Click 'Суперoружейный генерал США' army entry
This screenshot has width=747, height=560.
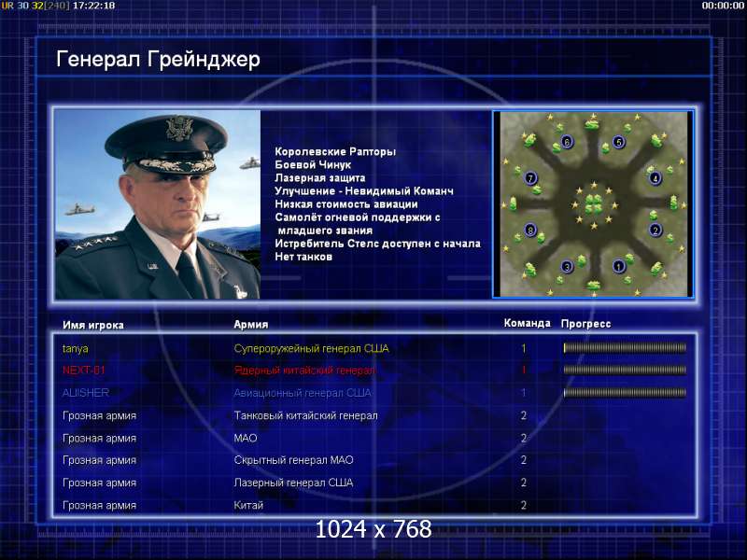(311, 349)
